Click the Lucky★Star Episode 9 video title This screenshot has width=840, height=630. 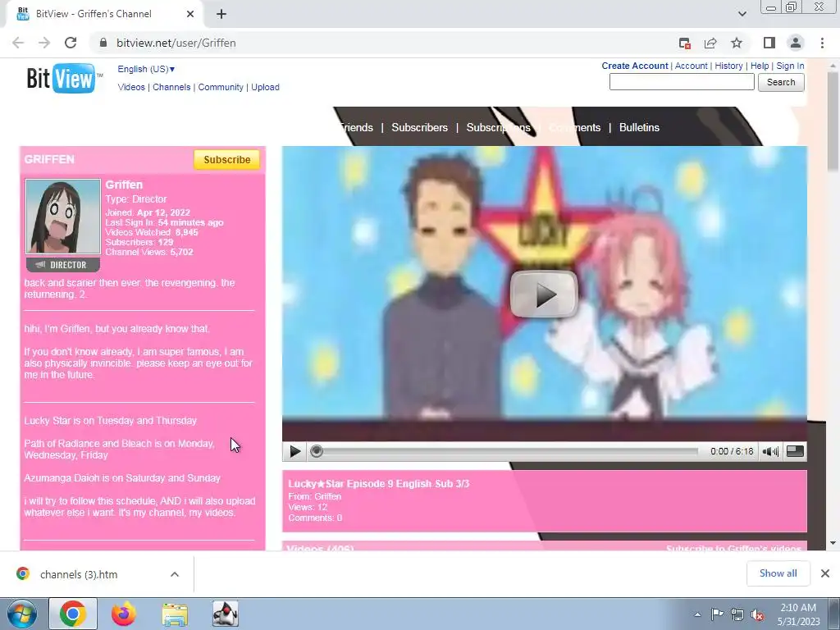click(378, 484)
